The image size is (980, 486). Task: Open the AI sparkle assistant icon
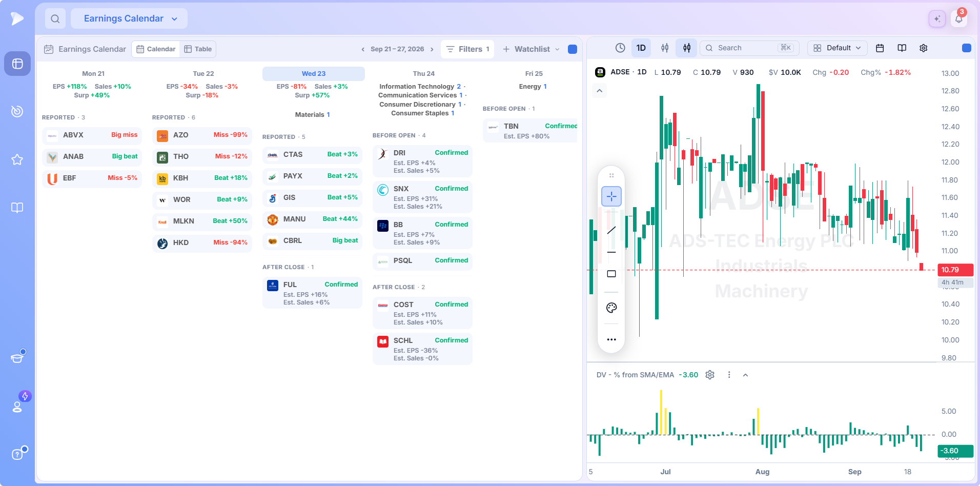coord(937,19)
